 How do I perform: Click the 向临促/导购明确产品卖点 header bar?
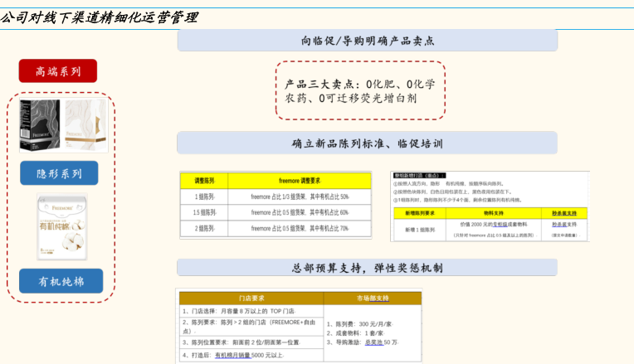[367, 41]
